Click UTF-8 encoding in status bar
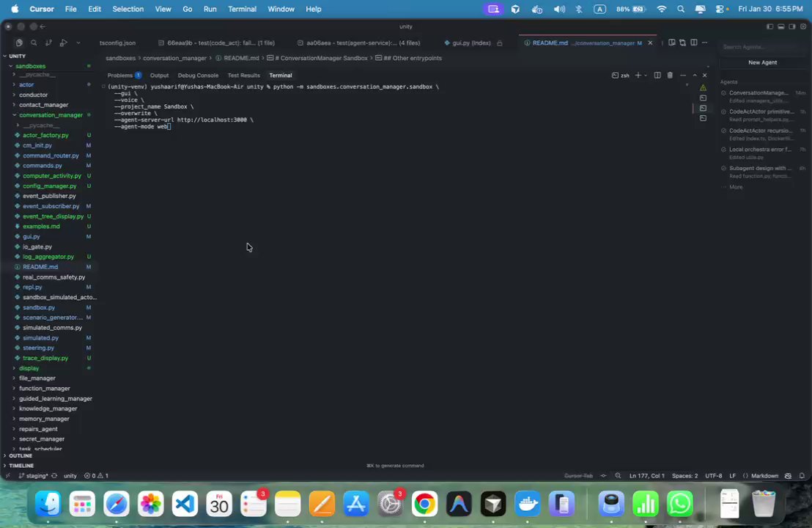Image resolution: width=812 pixels, height=528 pixels. click(713, 476)
